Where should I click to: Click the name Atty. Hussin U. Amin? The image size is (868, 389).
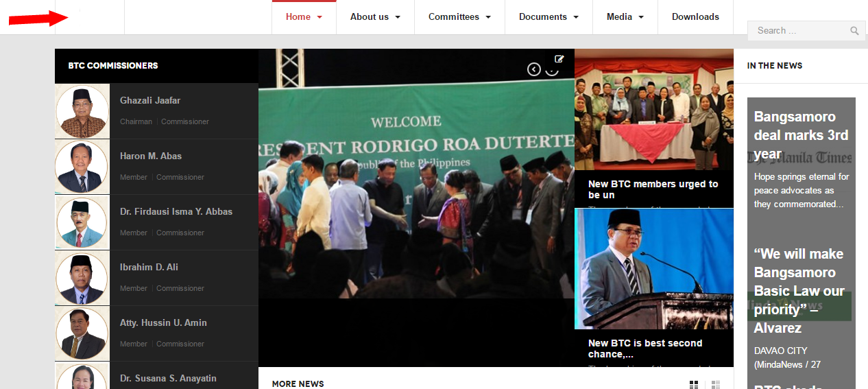(163, 322)
